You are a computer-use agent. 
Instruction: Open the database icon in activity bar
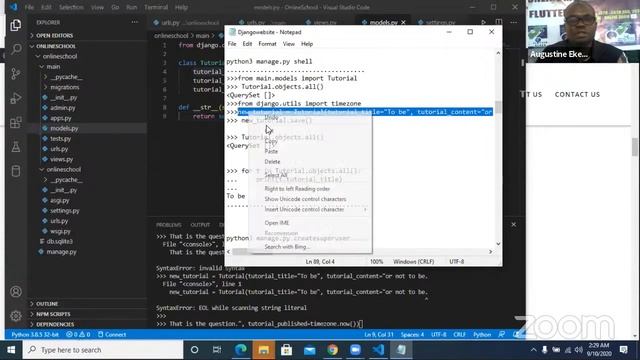pyautogui.click(x=16, y=171)
